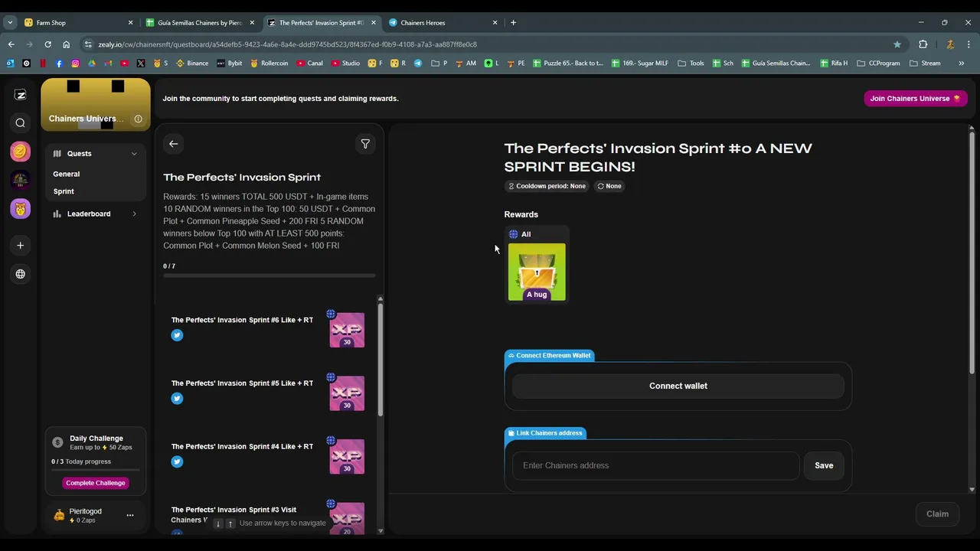Image resolution: width=980 pixels, height=551 pixels.
Task: Click the Twitter icon under Sprint #6
Action: 177,335
